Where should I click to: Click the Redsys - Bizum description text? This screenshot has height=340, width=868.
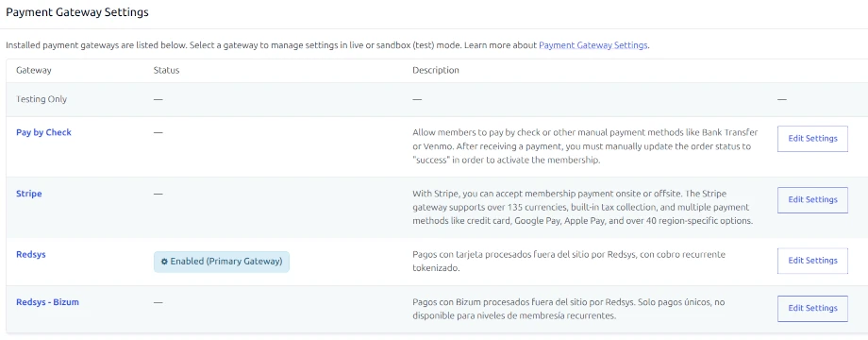pos(569,309)
